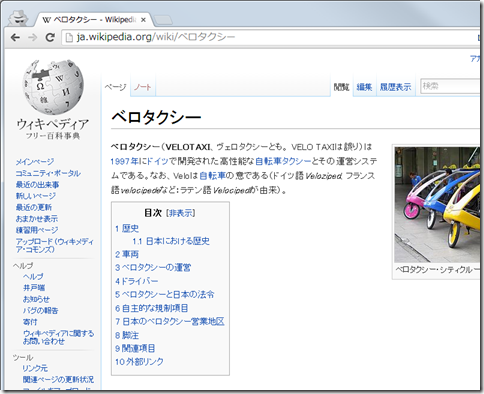
Task: Click the ベロタクシー page heading text
Action: 156,117
